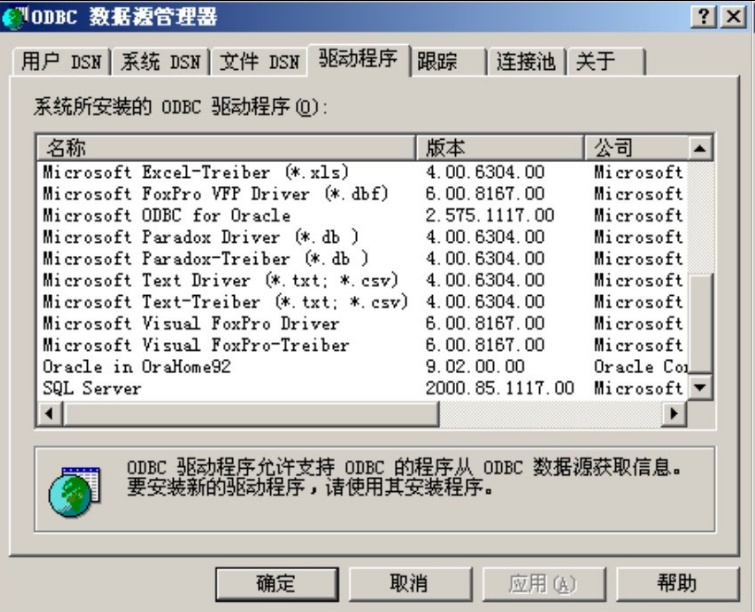Open the 文件 DSN tab
This screenshot has width=755, height=612.
click(x=260, y=62)
